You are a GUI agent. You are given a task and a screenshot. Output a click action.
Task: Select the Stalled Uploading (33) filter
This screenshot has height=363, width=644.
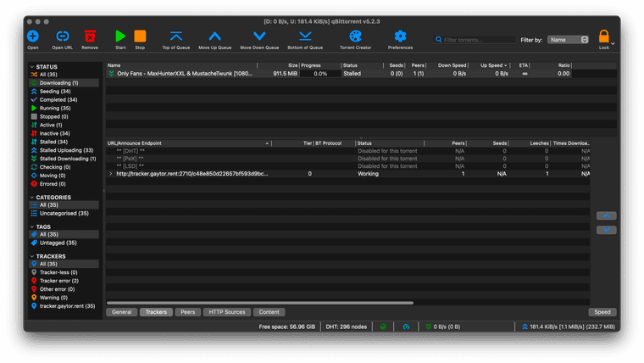[x=64, y=150]
